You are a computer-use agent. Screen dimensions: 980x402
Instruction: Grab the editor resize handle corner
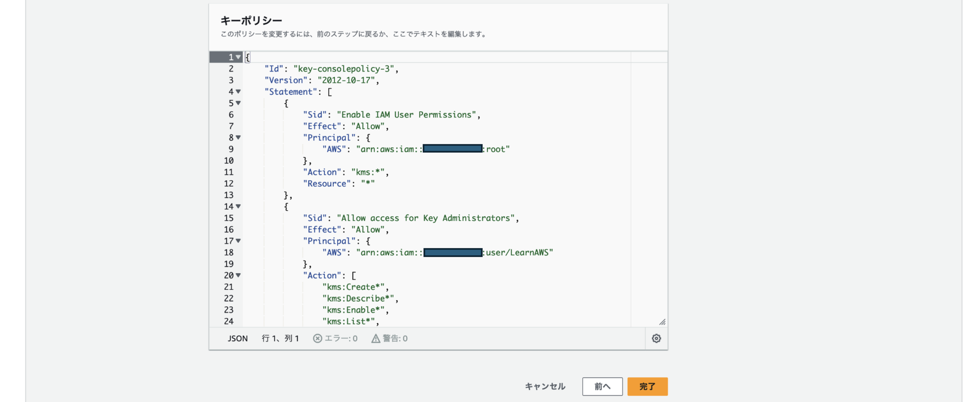click(662, 322)
